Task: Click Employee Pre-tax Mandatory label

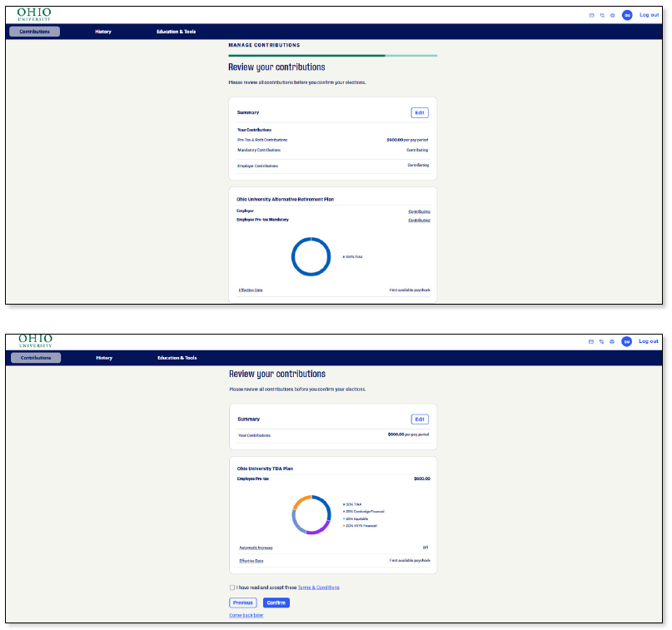Action: (262, 220)
